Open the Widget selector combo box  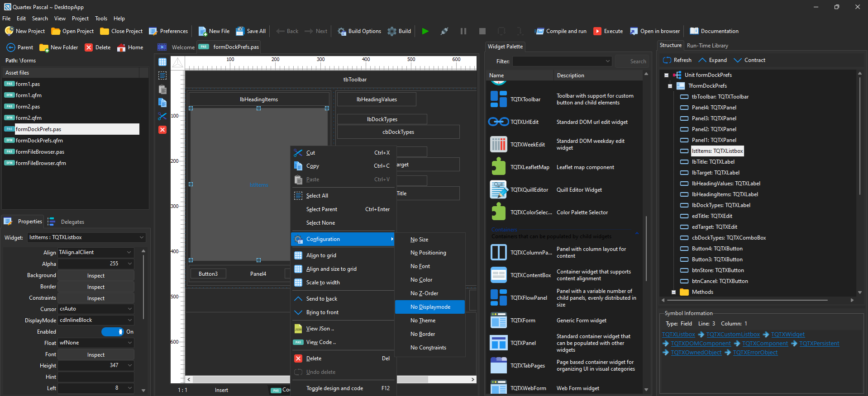86,237
